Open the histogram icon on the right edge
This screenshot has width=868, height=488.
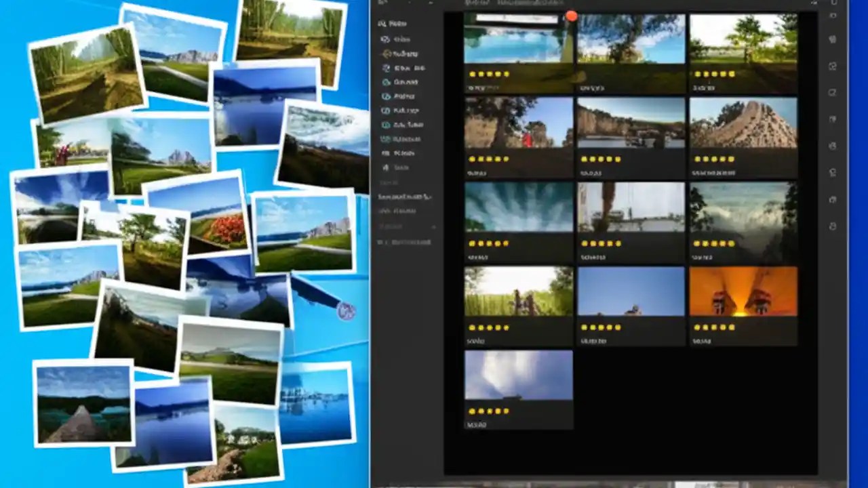point(834,39)
